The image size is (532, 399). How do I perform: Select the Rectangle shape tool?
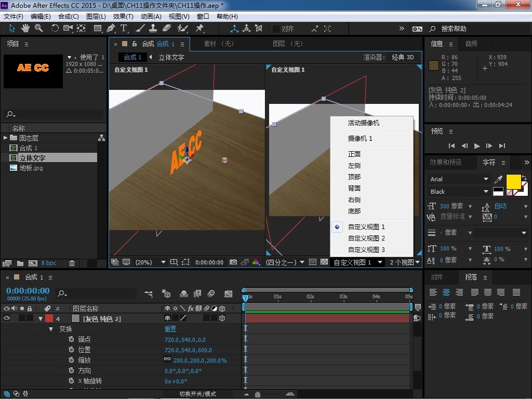(x=98, y=29)
